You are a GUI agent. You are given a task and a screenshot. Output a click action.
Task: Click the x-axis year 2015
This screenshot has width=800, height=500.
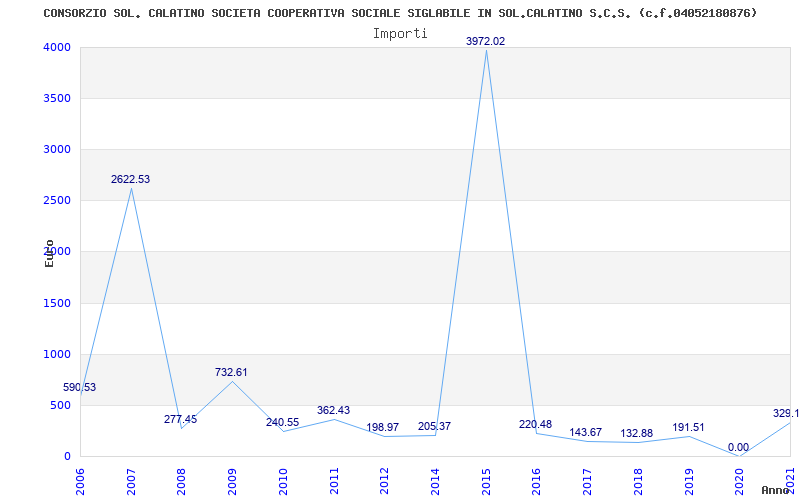point(486,480)
